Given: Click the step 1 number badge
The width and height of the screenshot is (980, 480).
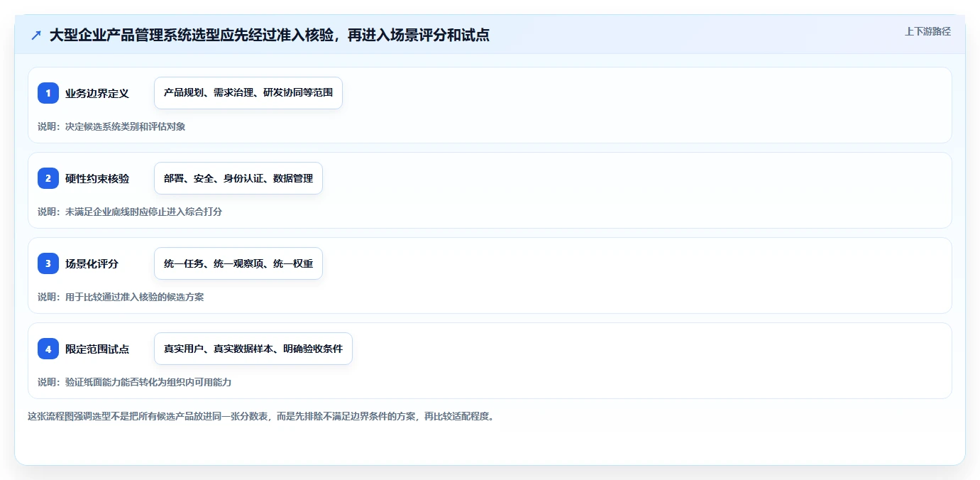Looking at the screenshot, I should click(48, 93).
